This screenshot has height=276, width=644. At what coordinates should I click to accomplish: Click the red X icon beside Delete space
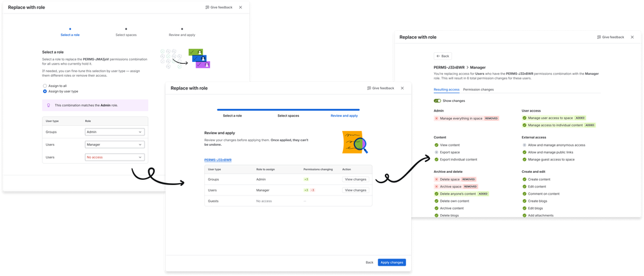pos(436,179)
